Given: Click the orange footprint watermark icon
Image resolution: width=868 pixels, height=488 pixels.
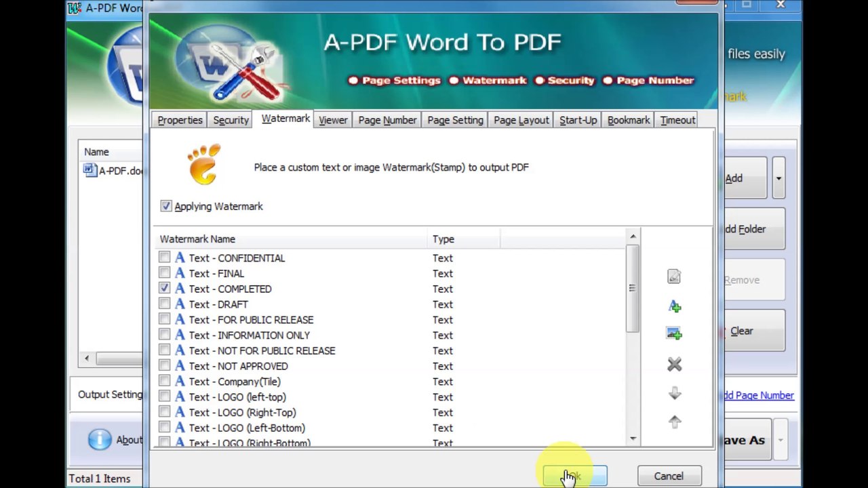Looking at the screenshot, I should pyautogui.click(x=204, y=164).
